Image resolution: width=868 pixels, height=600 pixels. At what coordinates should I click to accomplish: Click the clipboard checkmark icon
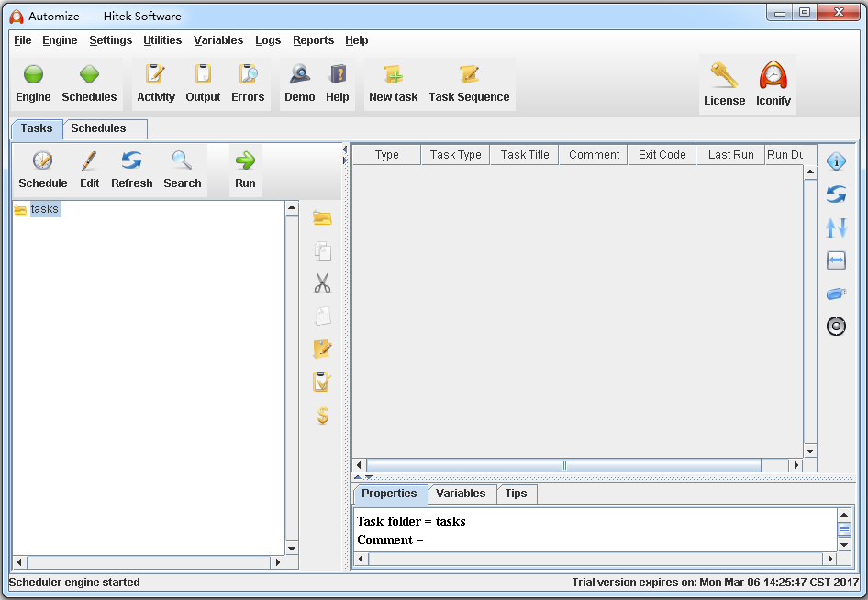point(322,382)
